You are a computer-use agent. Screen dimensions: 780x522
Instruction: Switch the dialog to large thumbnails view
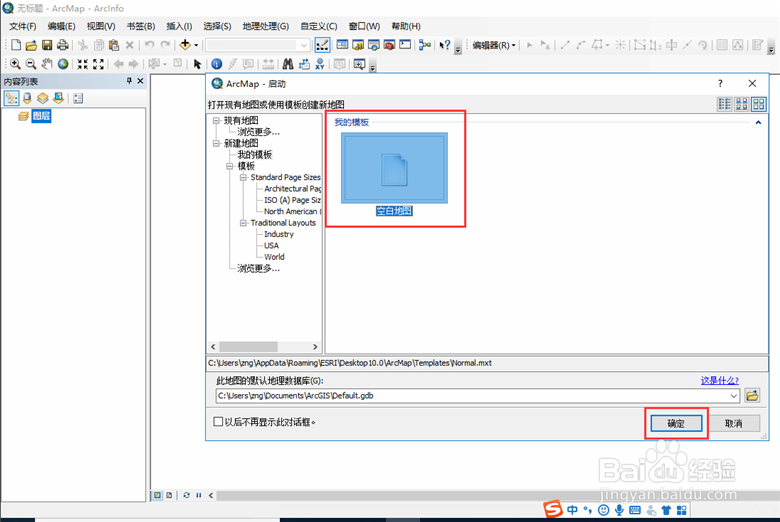759,104
